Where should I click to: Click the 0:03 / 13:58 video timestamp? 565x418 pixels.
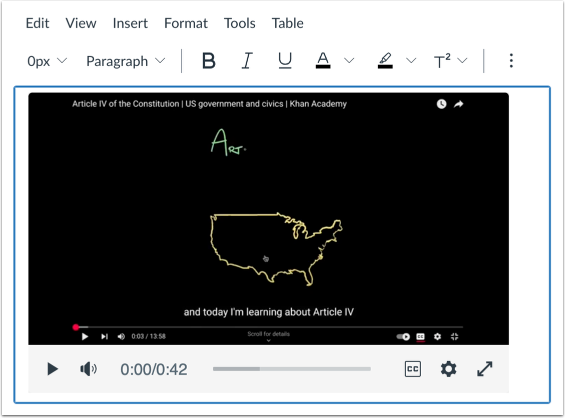pos(148,337)
